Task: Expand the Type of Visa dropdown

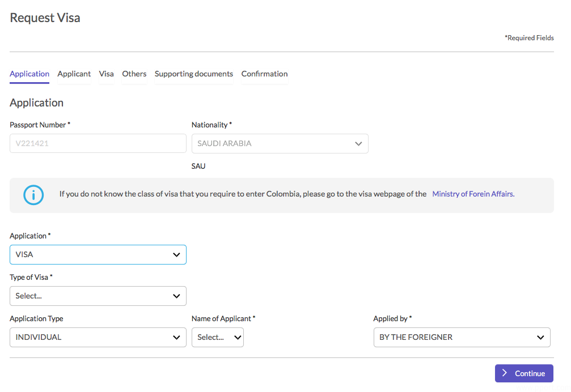Action: click(98, 296)
